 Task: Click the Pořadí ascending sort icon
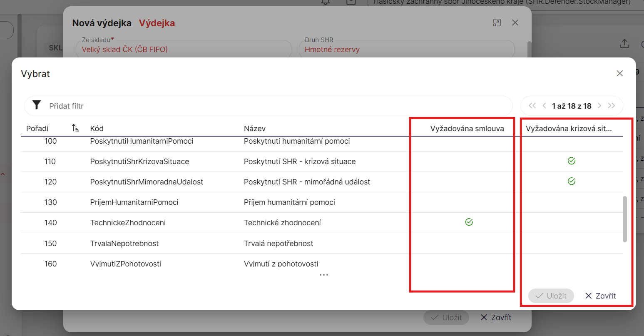pos(75,128)
